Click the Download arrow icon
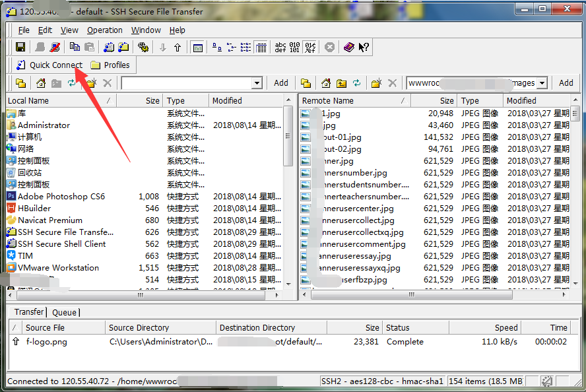The image size is (586, 392). point(162,48)
